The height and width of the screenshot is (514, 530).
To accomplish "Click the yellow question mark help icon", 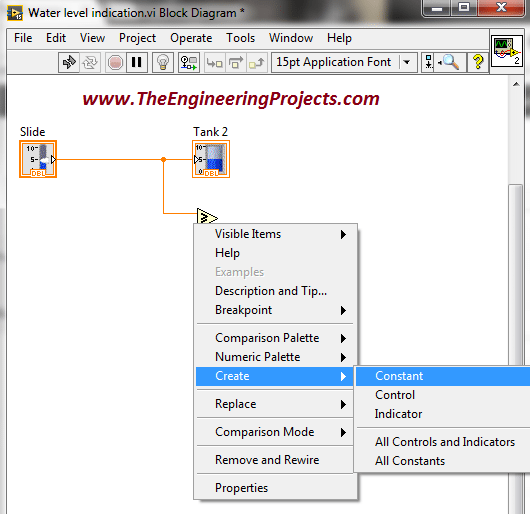I will tap(478, 63).
